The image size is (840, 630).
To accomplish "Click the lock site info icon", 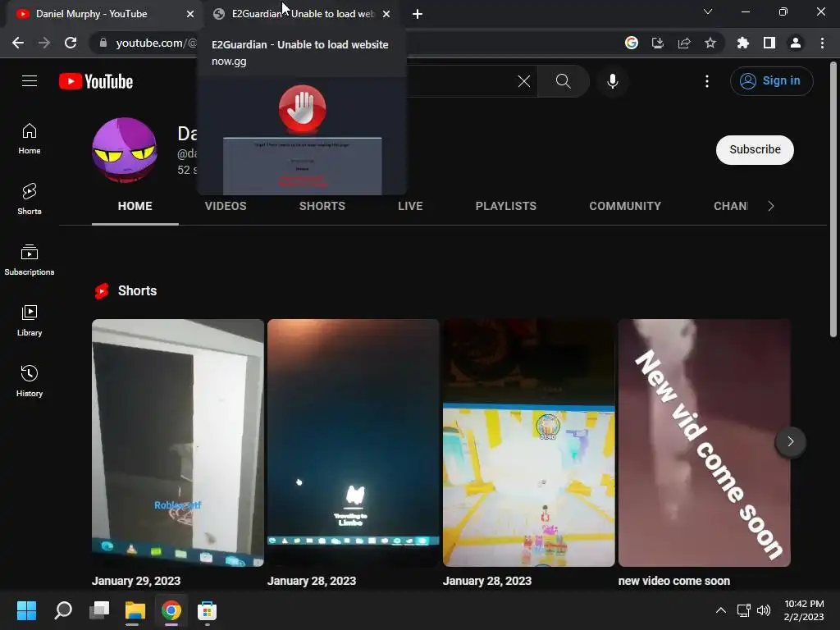I will coord(103,43).
